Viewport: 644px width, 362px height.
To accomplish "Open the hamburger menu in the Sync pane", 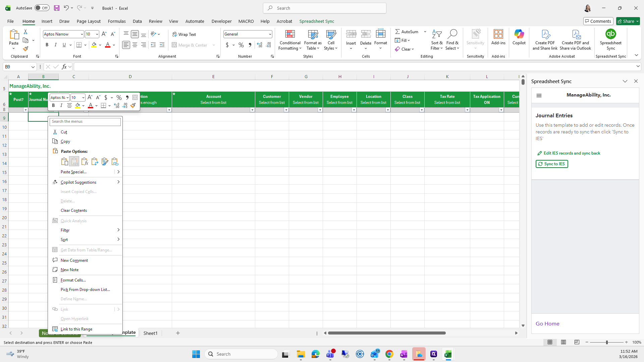I will click(539, 96).
